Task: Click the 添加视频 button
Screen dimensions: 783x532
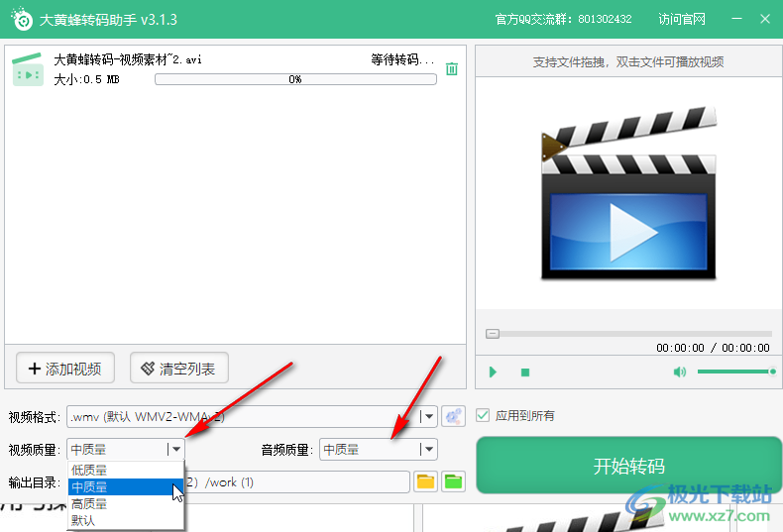Action: pos(65,369)
